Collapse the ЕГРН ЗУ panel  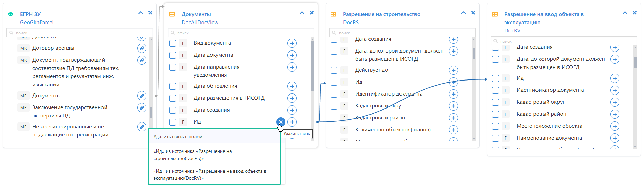pyautogui.click(x=141, y=13)
